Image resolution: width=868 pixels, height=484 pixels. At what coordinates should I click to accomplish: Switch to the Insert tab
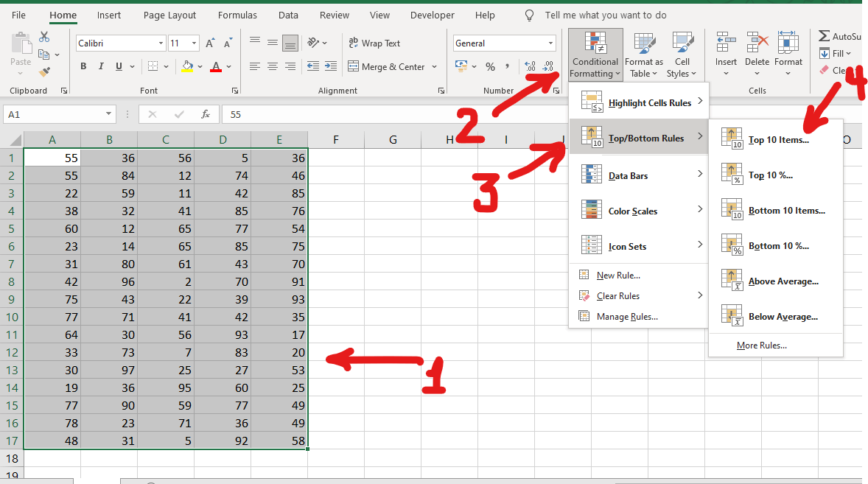pos(108,15)
